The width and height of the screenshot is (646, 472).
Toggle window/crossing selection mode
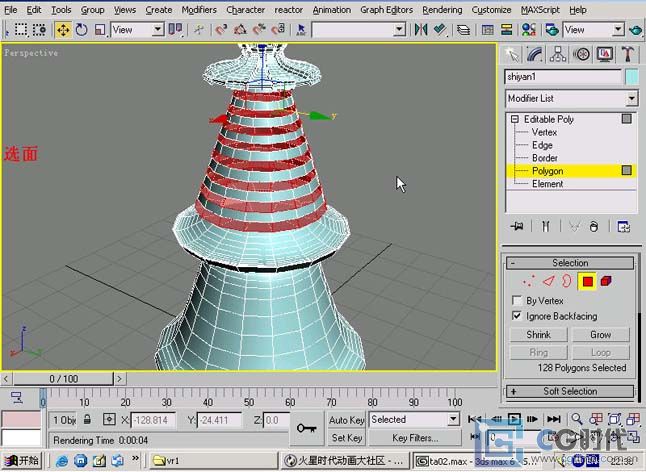coord(39,30)
